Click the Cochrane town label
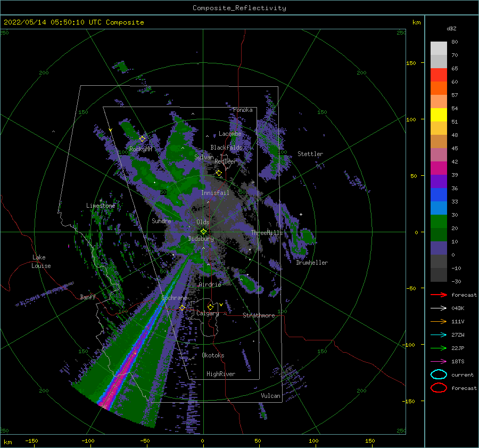This screenshot has width=479, height=448. click(x=174, y=298)
